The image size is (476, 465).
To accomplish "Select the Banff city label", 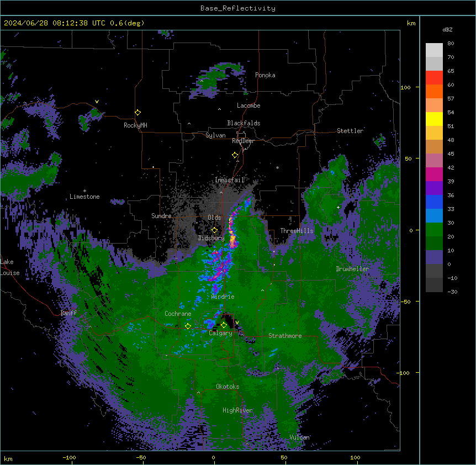I will point(68,313).
